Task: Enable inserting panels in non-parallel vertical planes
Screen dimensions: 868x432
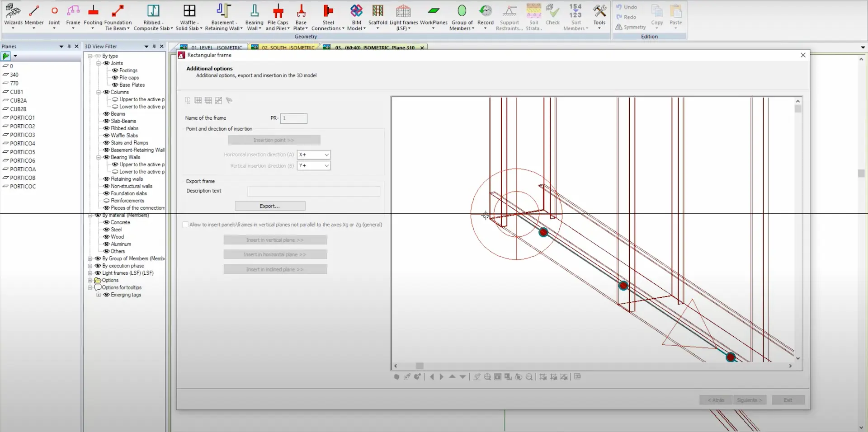Action: pyautogui.click(x=185, y=225)
